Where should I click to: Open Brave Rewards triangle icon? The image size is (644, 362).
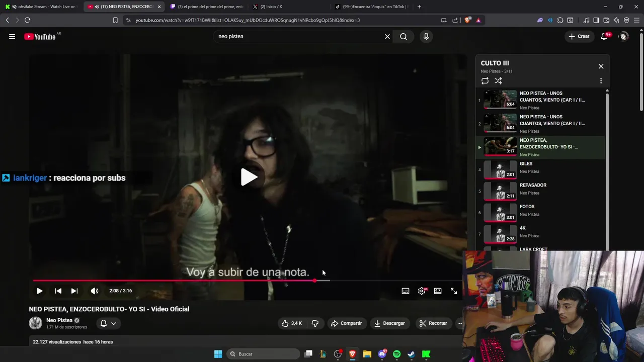pos(478,20)
